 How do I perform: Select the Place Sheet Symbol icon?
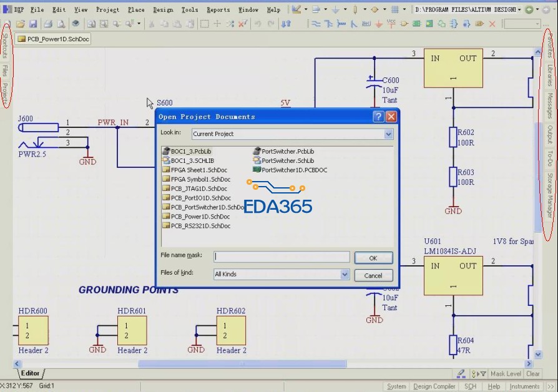tap(416, 24)
